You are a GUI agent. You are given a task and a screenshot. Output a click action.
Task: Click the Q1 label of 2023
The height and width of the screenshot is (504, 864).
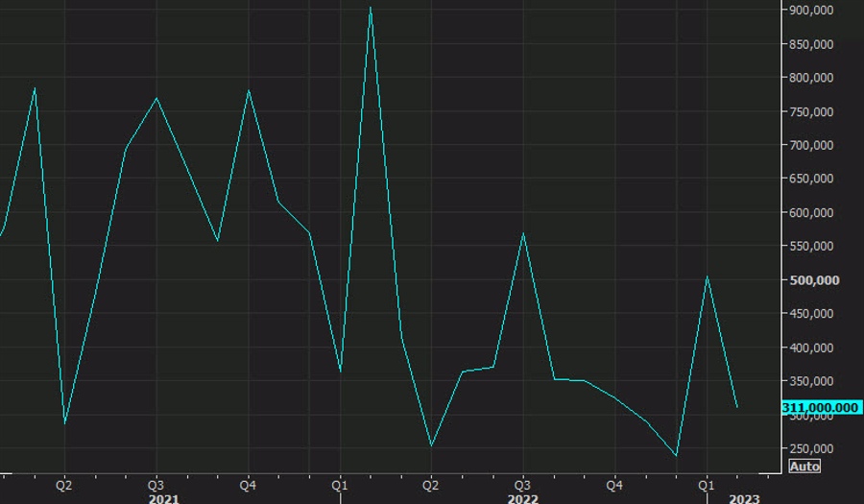point(706,485)
